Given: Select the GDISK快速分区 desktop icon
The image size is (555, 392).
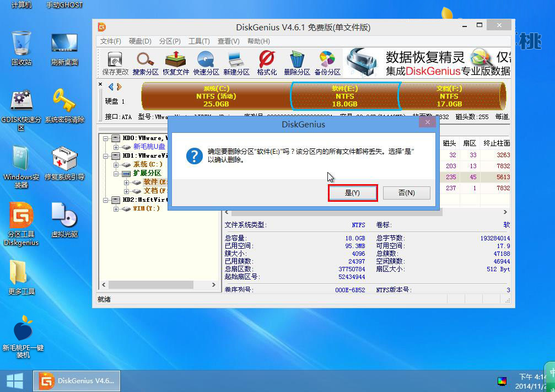Looking at the screenshot, I should point(21,110).
